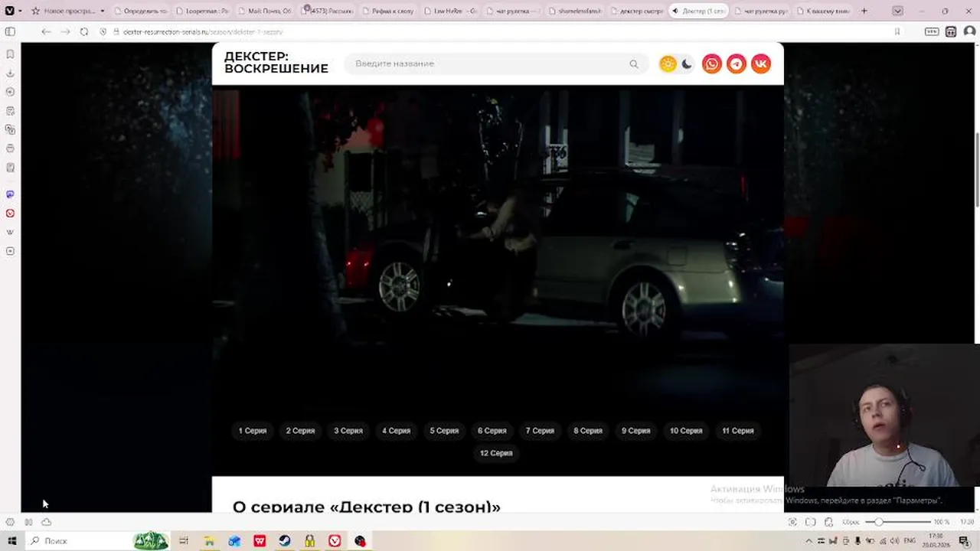Select '7 Серия' episode button
Image resolution: width=980 pixels, height=551 pixels.
click(x=540, y=431)
